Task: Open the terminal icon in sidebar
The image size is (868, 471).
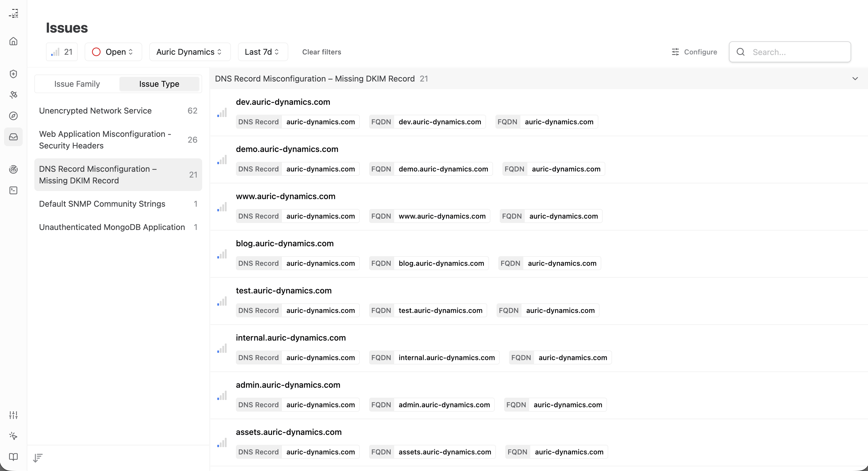Action: coord(13,190)
